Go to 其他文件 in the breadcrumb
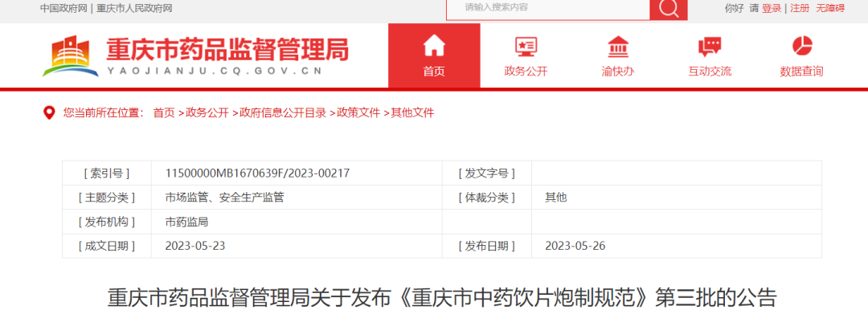This screenshot has width=868, height=314. (412, 112)
